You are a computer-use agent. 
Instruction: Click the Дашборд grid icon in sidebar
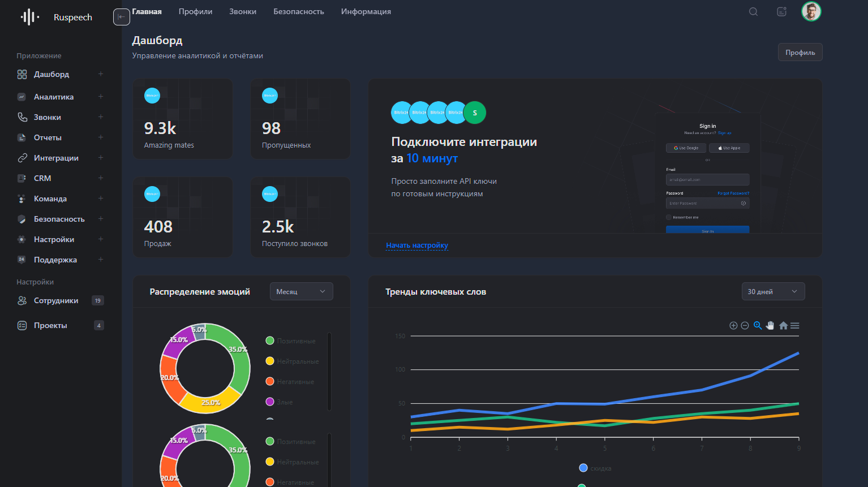click(22, 74)
